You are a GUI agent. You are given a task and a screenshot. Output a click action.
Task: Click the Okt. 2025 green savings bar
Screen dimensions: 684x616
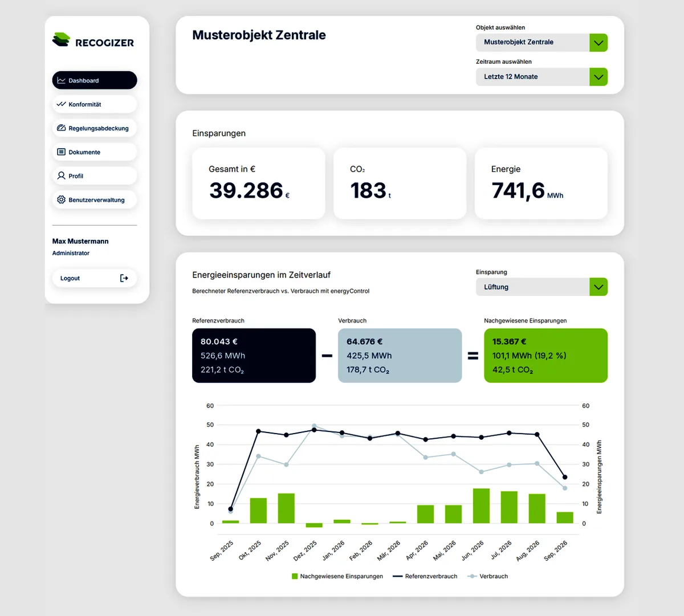pyautogui.click(x=258, y=511)
